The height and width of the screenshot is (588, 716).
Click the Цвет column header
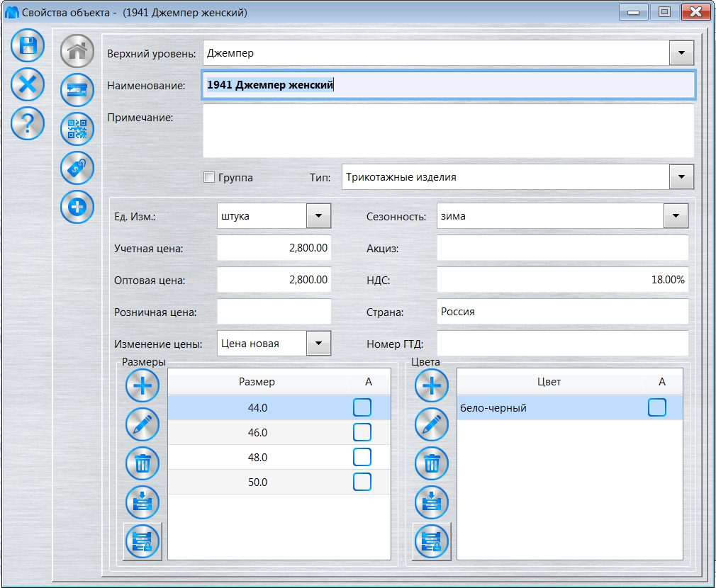click(x=549, y=382)
